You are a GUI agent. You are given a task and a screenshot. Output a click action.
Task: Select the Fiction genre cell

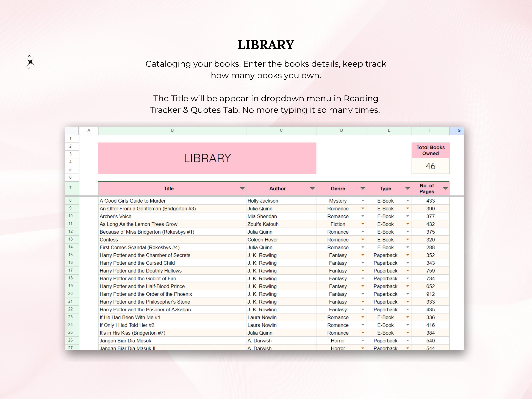pyautogui.click(x=342, y=224)
